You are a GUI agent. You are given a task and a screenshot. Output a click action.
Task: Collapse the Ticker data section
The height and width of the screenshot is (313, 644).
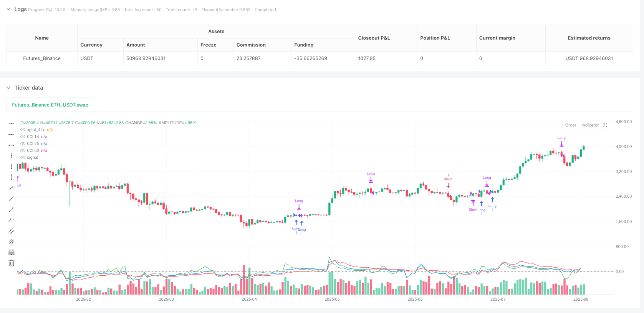click(8, 88)
